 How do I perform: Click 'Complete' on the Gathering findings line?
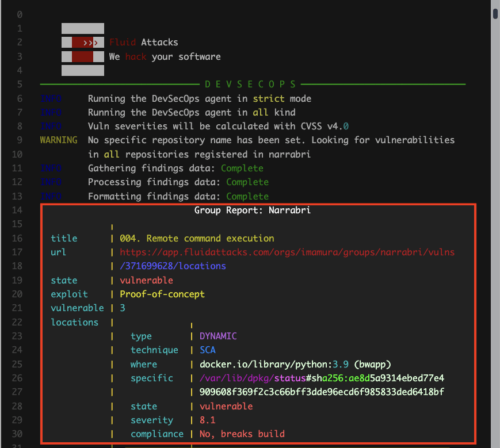pyautogui.click(x=242, y=169)
